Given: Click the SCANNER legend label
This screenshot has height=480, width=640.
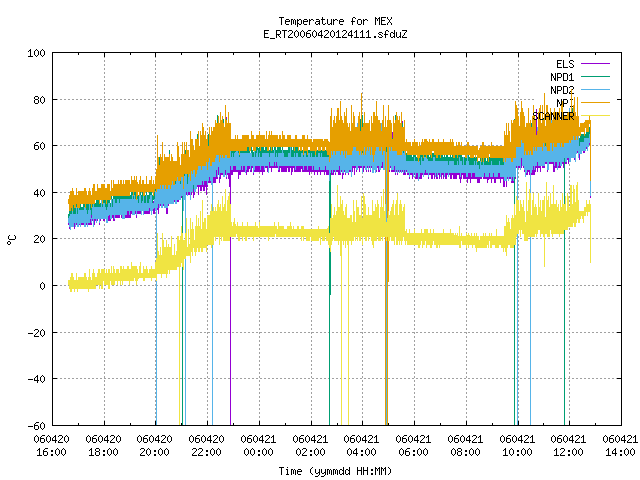Looking at the screenshot, I should pos(553,116).
